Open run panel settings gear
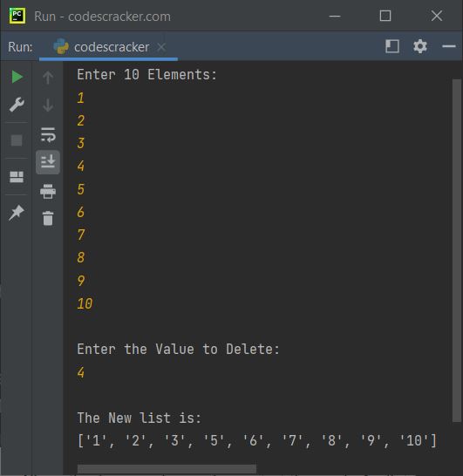The image size is (463, 476). pyautogui.click(x=420, y=46)
